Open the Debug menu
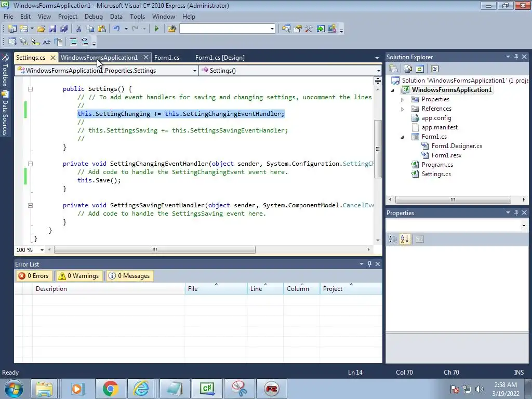This screenshot has width=532, height=399. coord(94,16)
